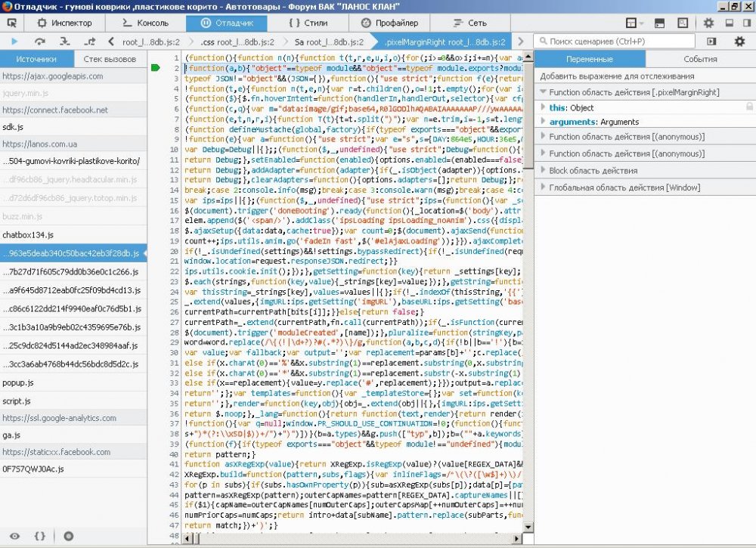The image size is (756, 548).
Task: Click the resume execution play button
Action: pos(14,41)
